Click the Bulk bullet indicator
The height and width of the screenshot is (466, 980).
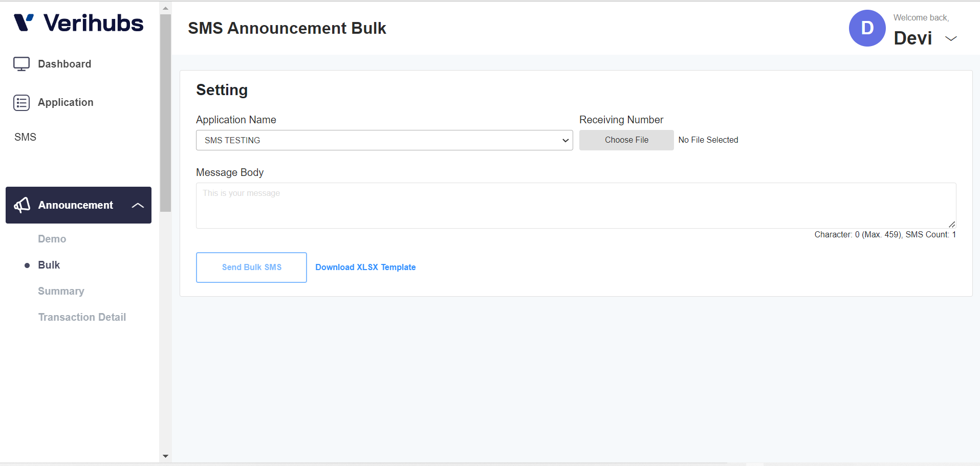tap(27, 265)
